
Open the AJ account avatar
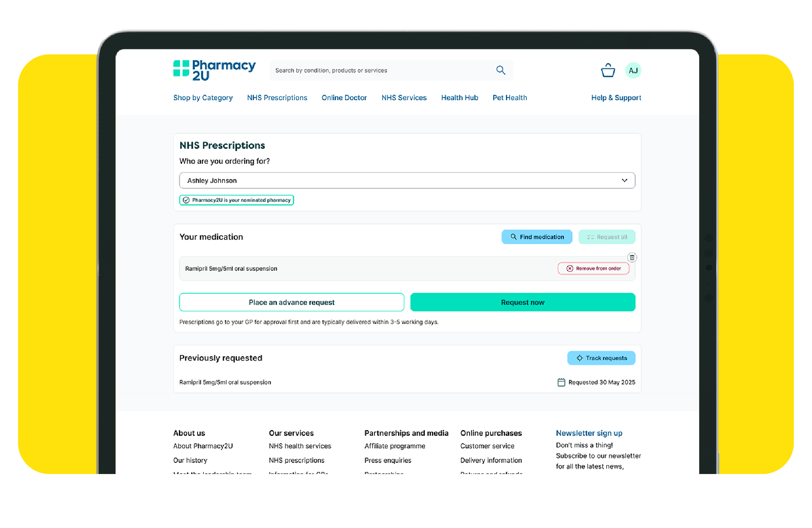(633, 71)
